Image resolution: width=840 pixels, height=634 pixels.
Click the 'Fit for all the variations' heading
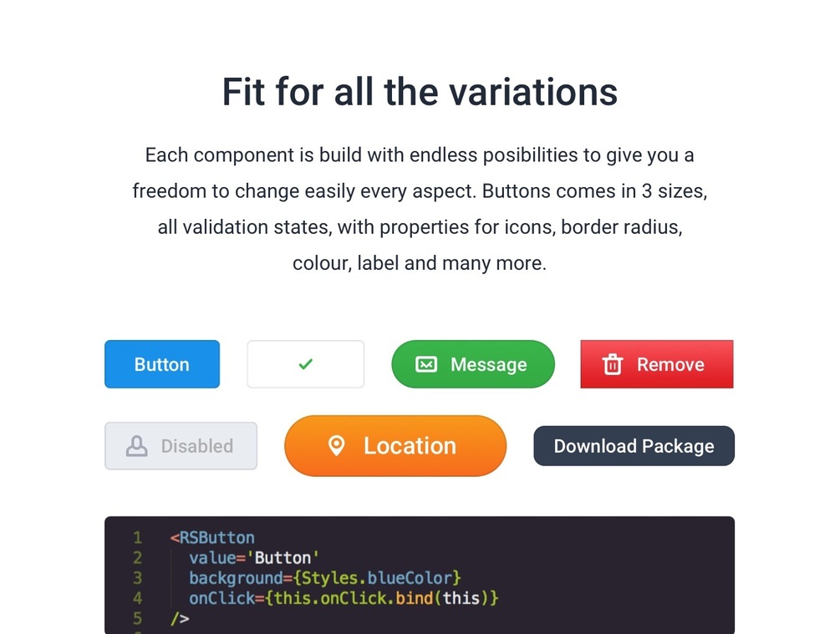(x=420, y=92)
